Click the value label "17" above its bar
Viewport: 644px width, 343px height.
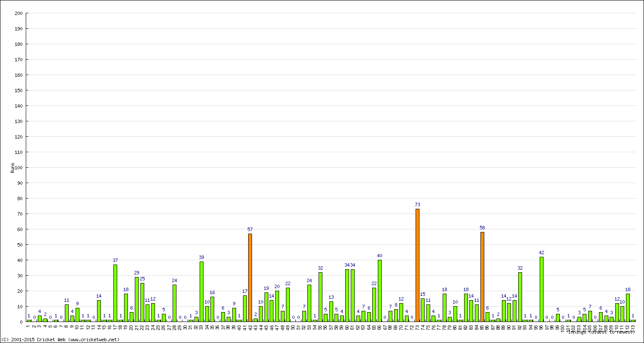point(245,291)
